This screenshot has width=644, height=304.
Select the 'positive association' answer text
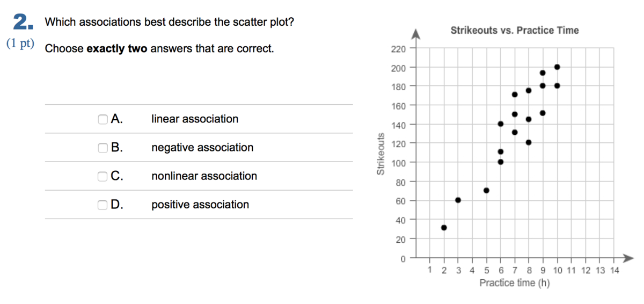tap(200, 205)
